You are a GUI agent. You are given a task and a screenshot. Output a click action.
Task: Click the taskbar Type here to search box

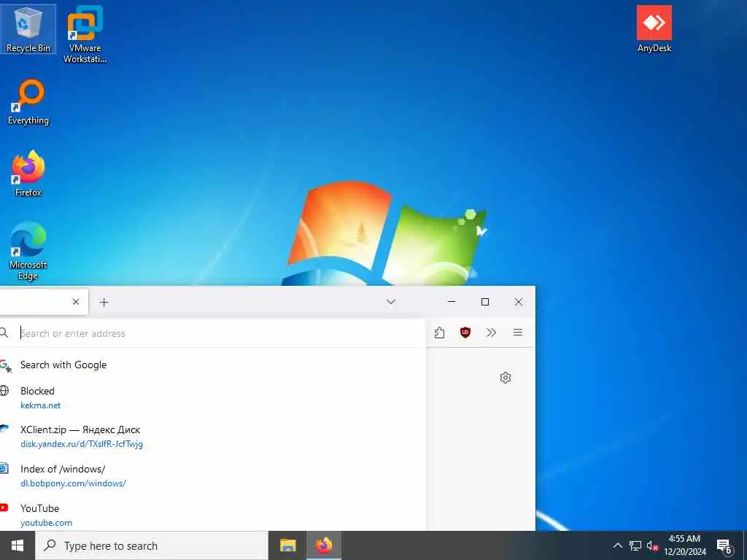[152, 545]
